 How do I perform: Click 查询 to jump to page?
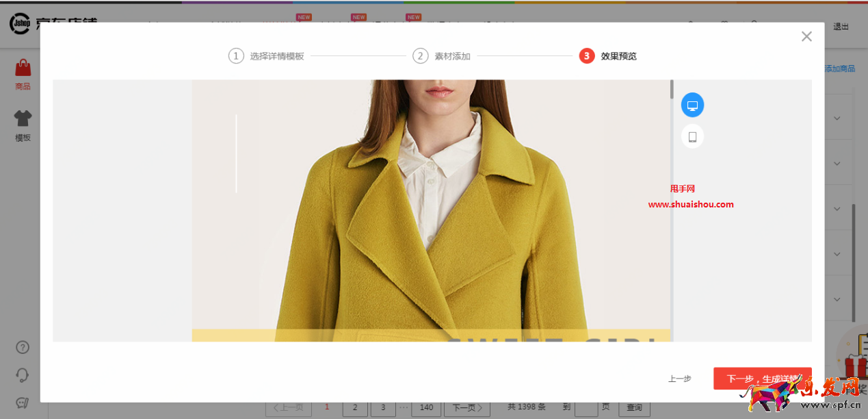634,407
